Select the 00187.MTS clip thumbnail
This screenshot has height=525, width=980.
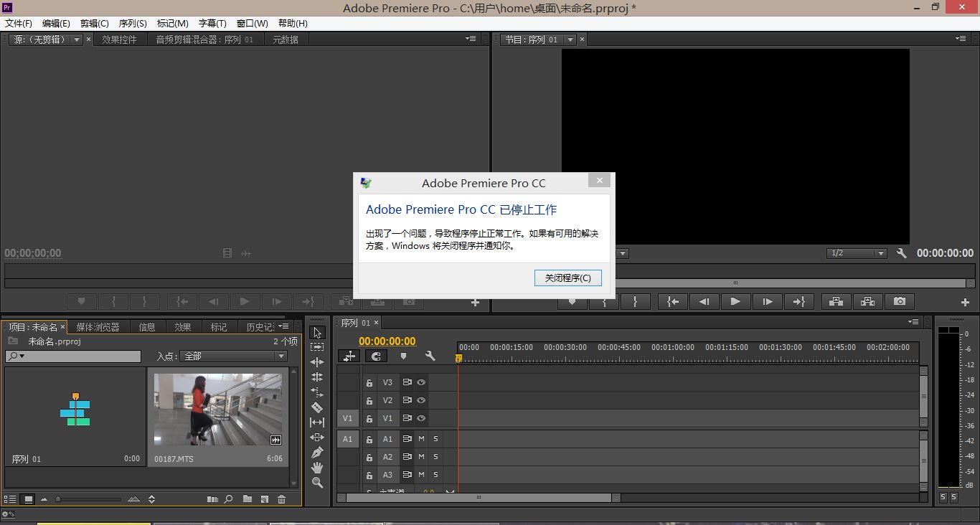click(x=218, y=410)
